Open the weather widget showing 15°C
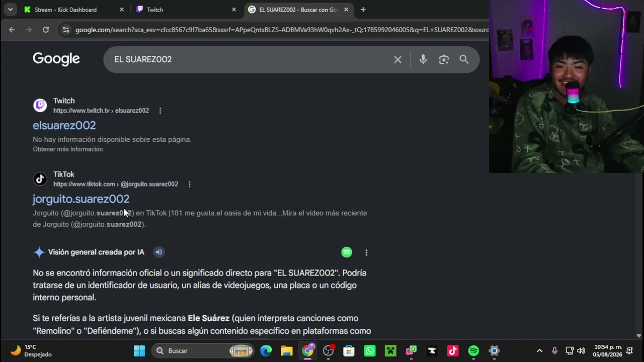This screenshot has width=644, height=362. (31, 350)
